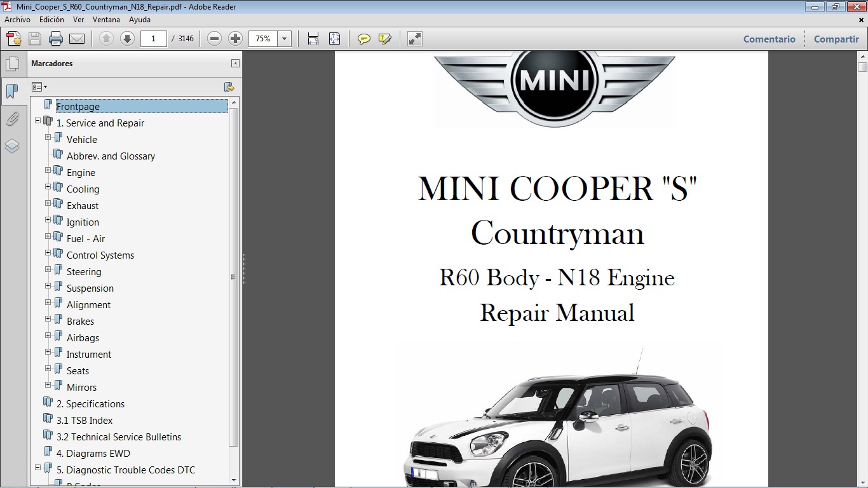Click the Compartir button
This screenshot has width=868, height=488.
[836, 39]
